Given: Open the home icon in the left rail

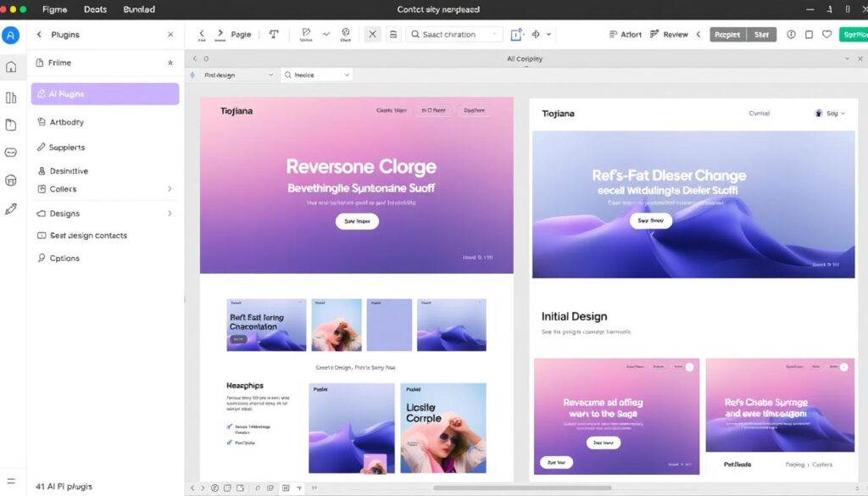Looking at the screenshot, I should (x=10, y=67).
